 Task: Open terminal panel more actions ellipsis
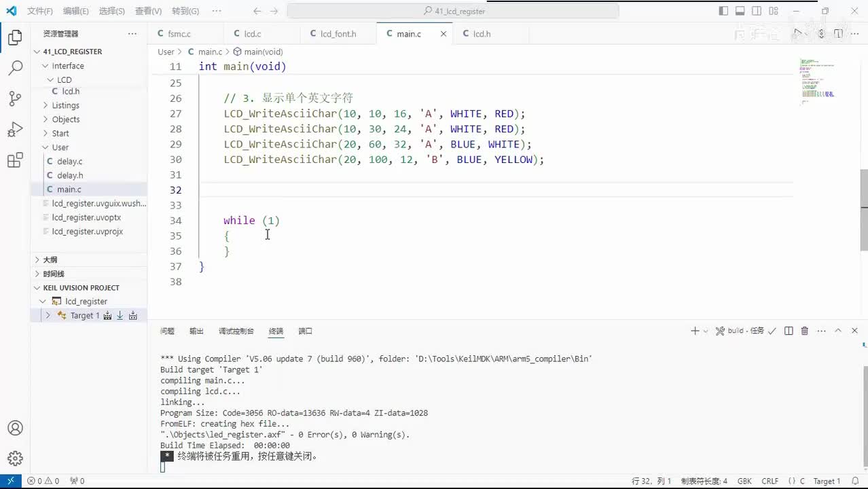coord(821,331)
